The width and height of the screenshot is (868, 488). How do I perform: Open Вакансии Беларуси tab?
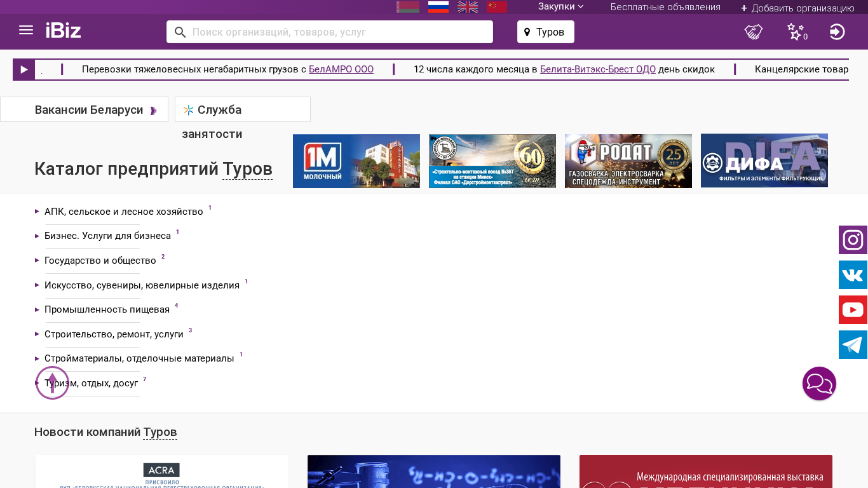(89, 110)
